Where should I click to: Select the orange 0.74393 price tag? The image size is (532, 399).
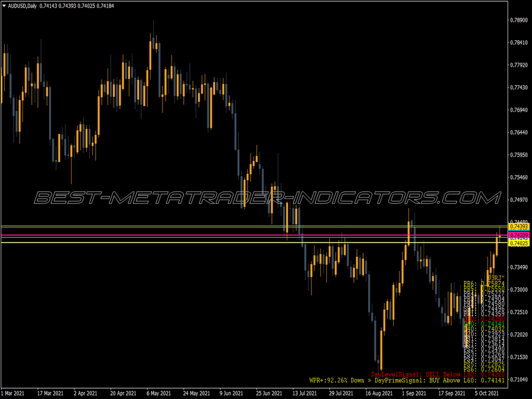point(519,226)
